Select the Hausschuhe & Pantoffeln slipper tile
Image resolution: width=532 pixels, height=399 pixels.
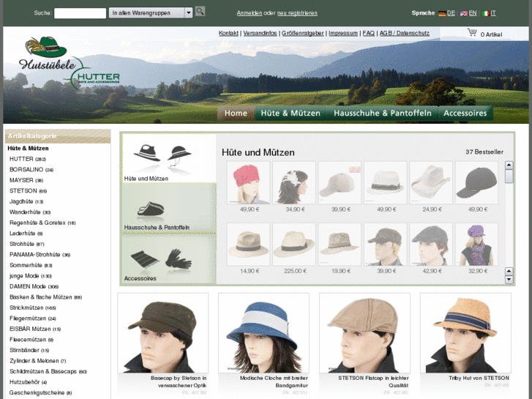pos(169,208)
